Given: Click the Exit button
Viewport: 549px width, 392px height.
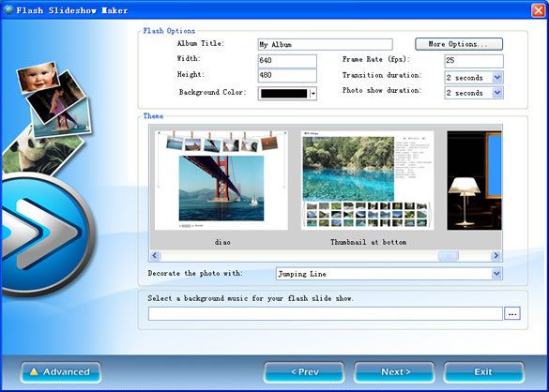Looking at the screenshot, I should coord(484,372).
